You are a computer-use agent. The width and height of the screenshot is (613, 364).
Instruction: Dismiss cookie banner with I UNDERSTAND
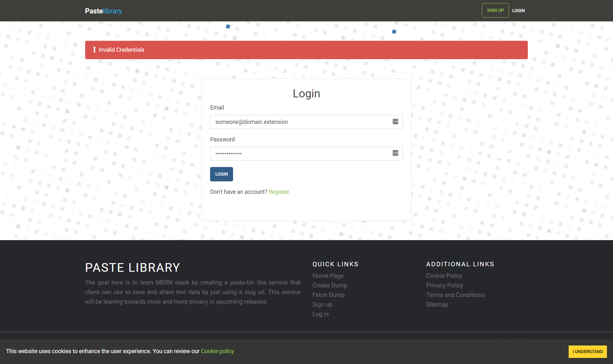[587, 352]
